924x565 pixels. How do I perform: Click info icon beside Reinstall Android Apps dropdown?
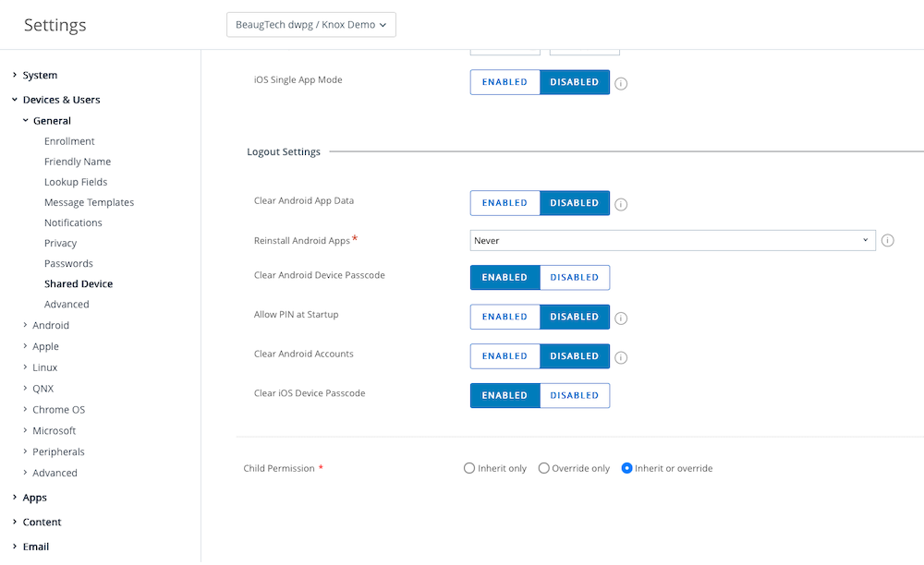[x=887, y=241]
